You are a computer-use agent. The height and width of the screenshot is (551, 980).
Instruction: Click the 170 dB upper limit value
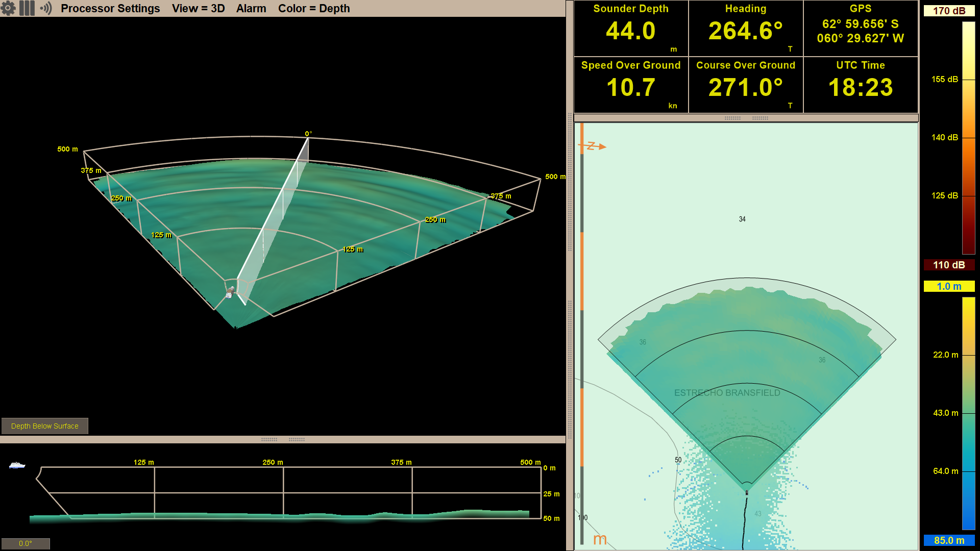click(x=948, y=11)
